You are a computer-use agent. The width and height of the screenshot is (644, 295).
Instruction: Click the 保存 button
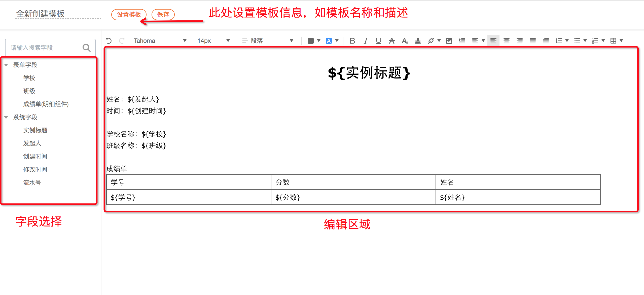point(163,15)
